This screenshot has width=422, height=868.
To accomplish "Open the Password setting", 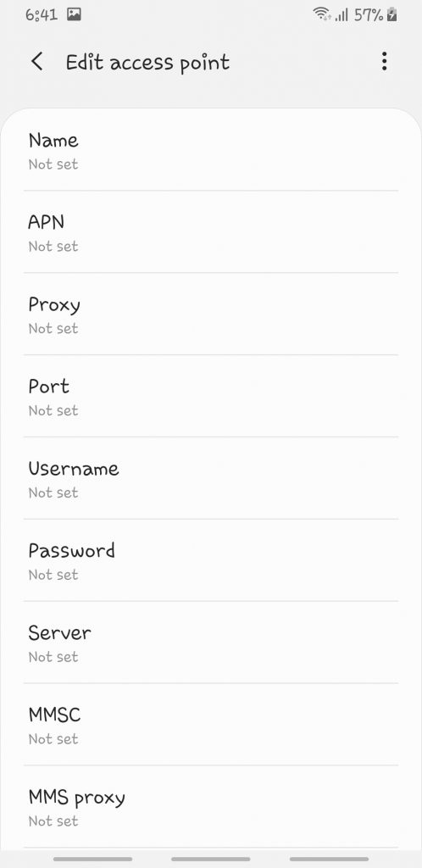I will pyautogui.click(x=211, y=560).
